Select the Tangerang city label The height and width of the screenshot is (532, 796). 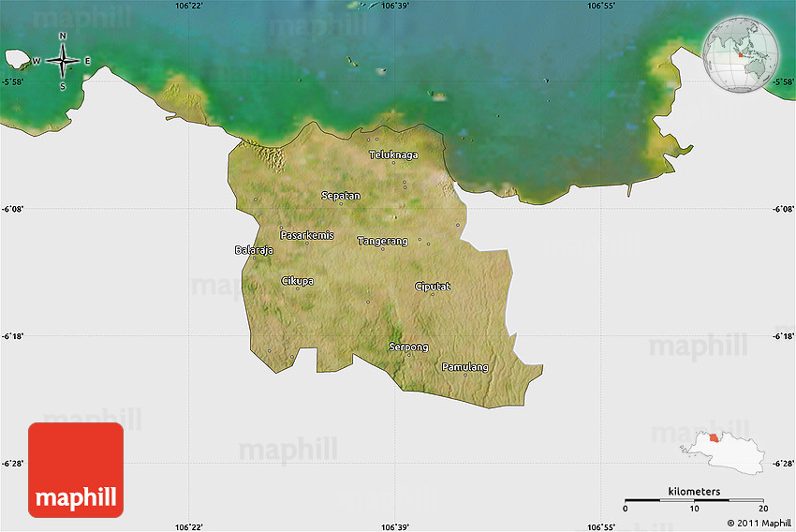383,242
